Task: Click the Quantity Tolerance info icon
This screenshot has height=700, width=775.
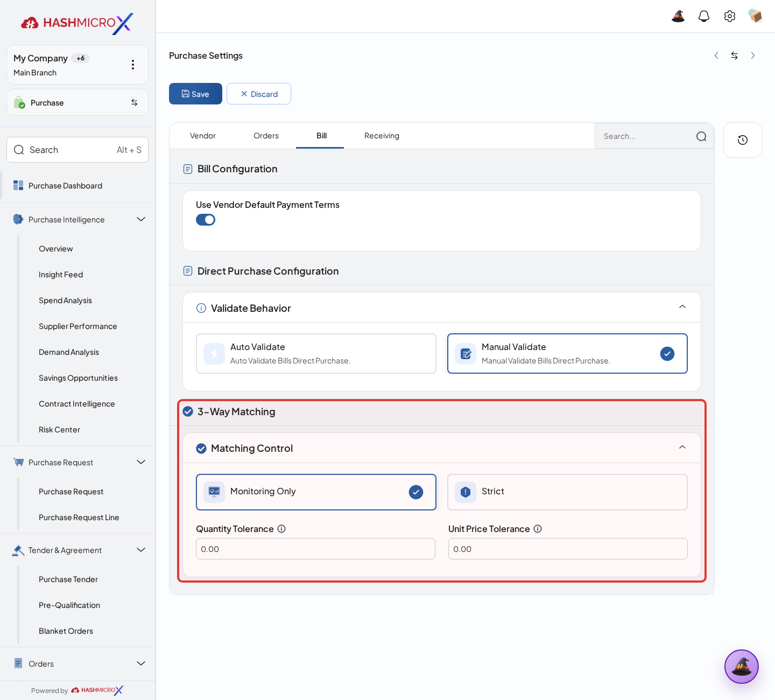Action: (281, 529)
